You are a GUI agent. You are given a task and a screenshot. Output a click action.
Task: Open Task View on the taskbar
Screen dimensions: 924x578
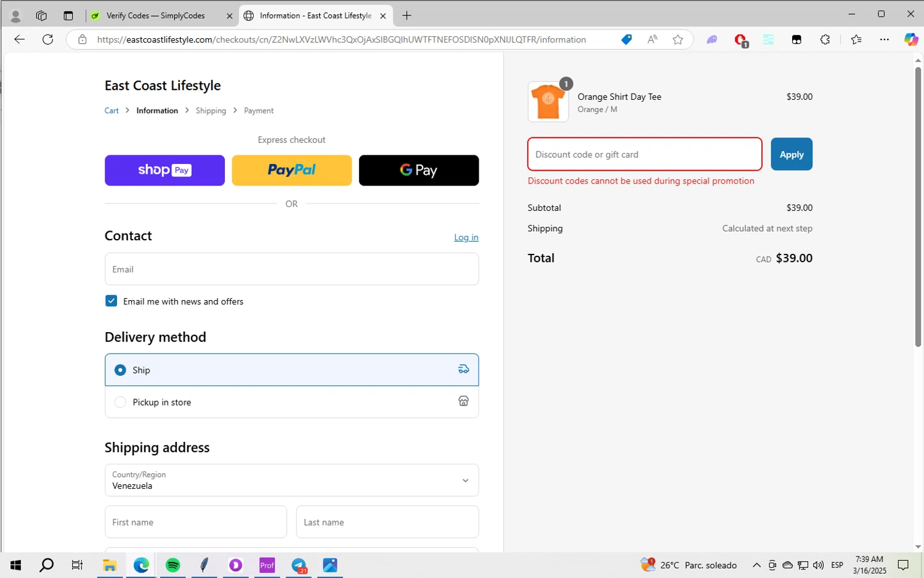pos(77,565)
